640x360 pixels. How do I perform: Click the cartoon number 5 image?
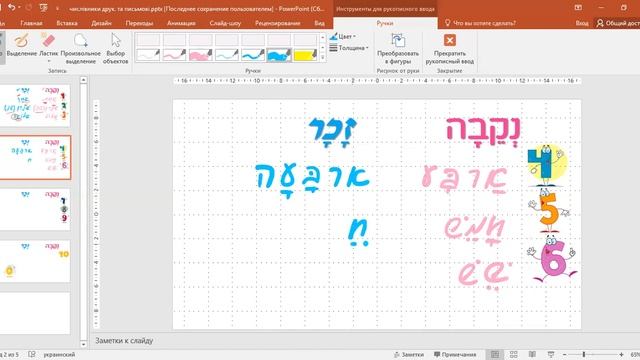549,211
